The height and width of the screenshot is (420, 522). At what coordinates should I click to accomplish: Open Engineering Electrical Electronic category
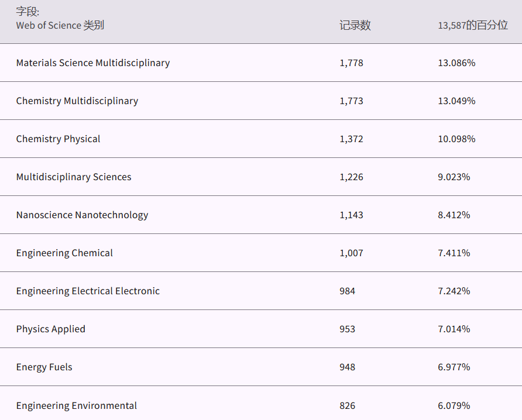pos(88,291)
